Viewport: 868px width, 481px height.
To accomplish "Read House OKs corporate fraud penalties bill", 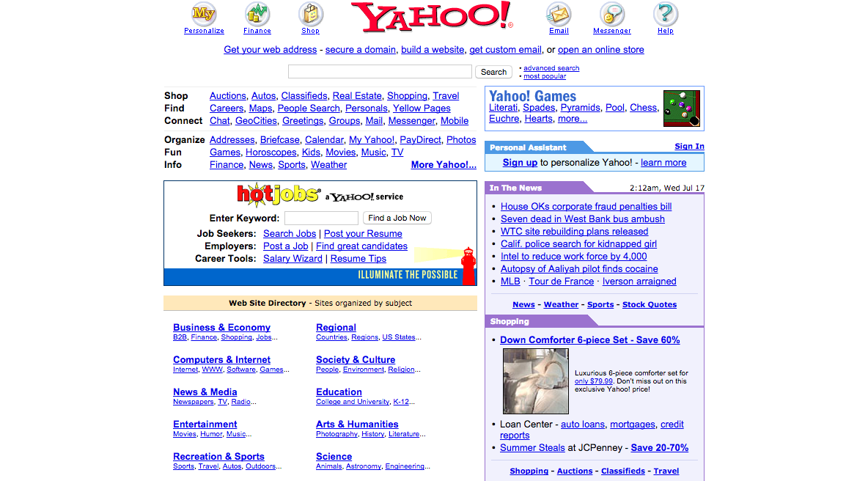I will (x=586, y=207).
